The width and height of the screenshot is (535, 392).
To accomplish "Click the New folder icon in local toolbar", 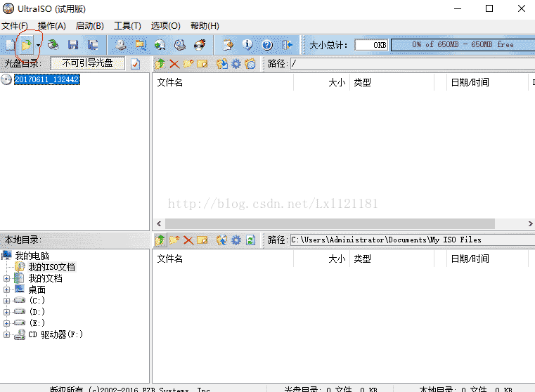I will (174, 240).
